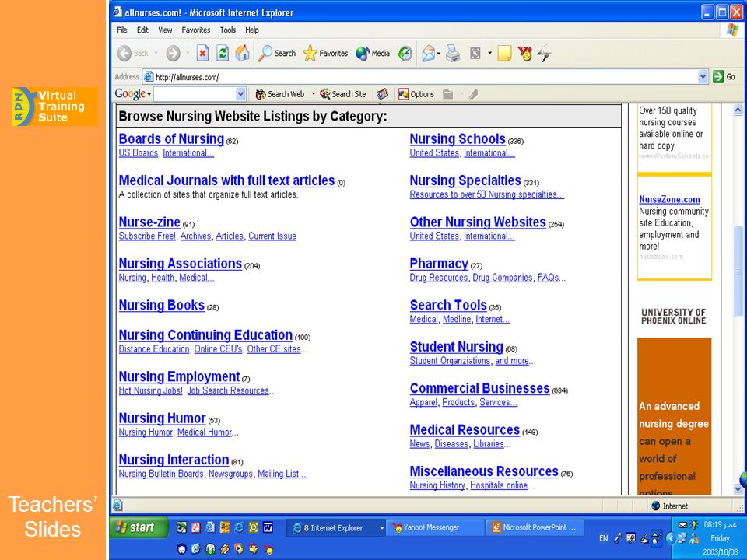This screenshot has height=560, width=747.
Task: Open the Pharmacy category link
Action: [x=439, y=264]
